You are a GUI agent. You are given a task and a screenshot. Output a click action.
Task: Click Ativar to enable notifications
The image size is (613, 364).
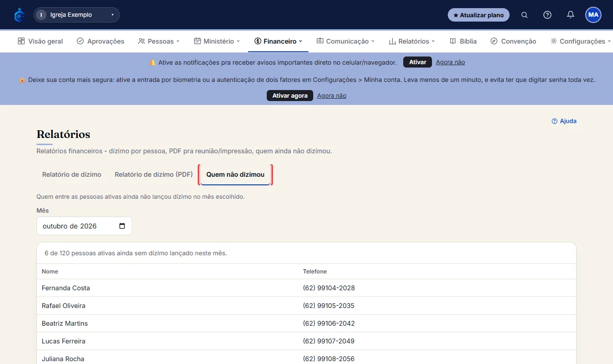418,62
